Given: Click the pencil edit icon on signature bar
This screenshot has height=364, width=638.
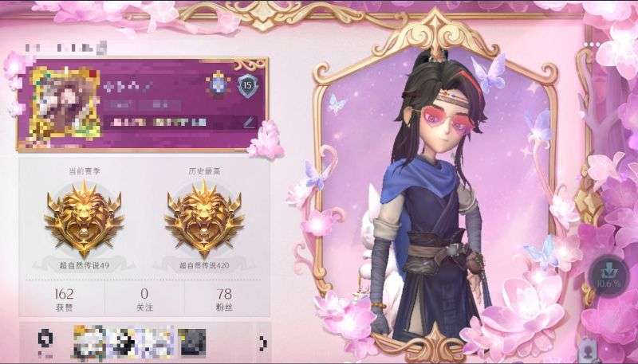Looking at the screenshot, I should (250, 122).
